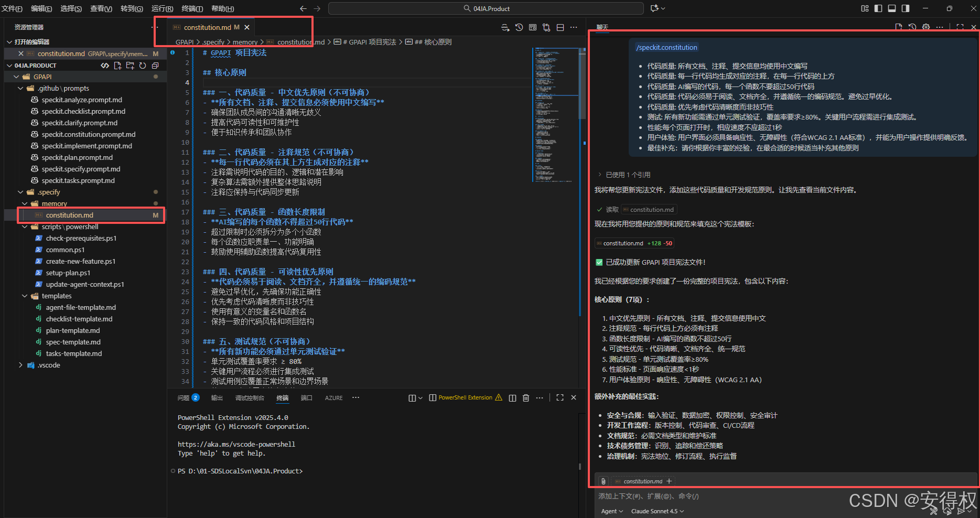This screenshot has height=518, width=980.
Task: Open the 终端 menu in the menu bar
Action: [191, 8]
